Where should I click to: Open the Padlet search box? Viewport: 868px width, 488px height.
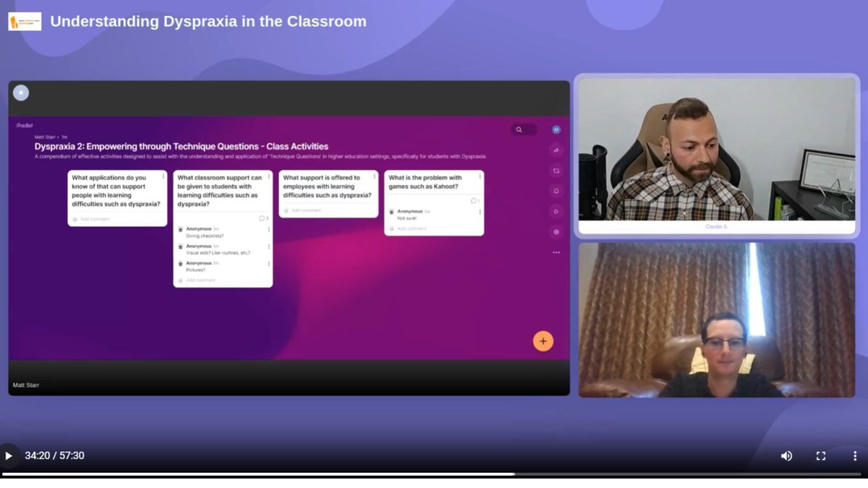coord(524,130)
